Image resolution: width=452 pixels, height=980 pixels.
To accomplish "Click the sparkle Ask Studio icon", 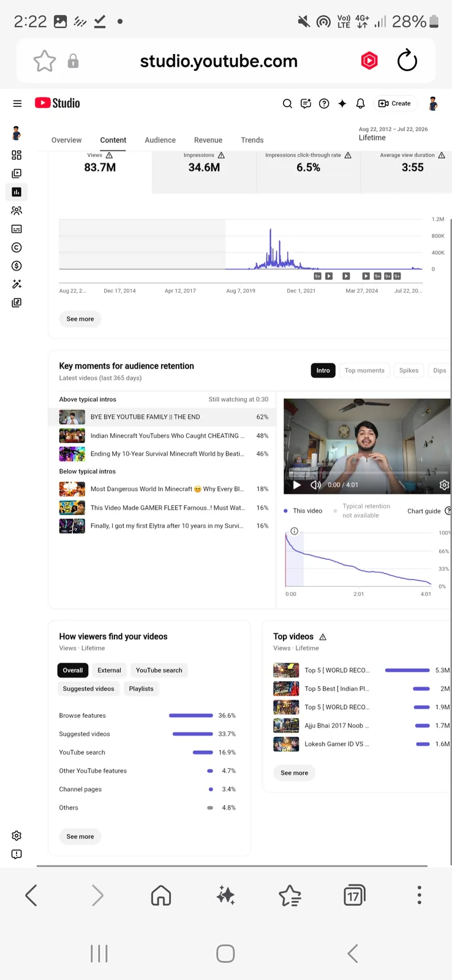I will click(x=342, y=104).
